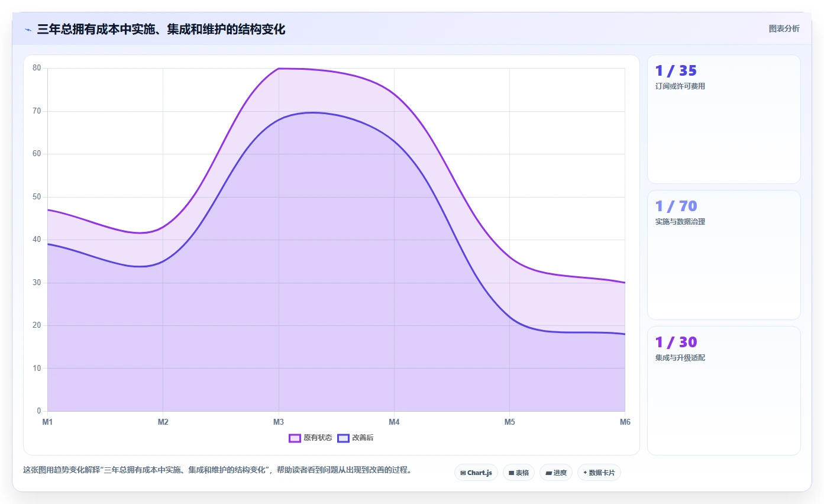Viewport: 824px width, 504px height.
Task: Click the 1 / 70 card value
Action: (676, 206)
